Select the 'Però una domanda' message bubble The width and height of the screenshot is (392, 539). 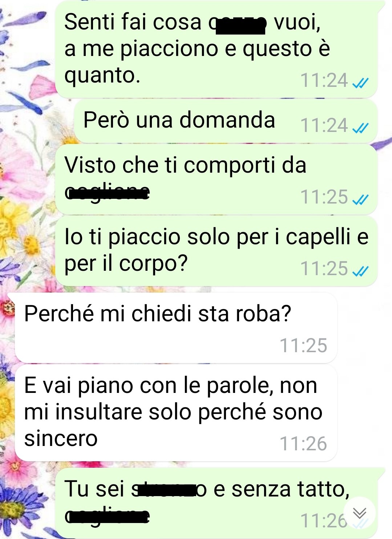pyautogui.click(x=226, y=121)
